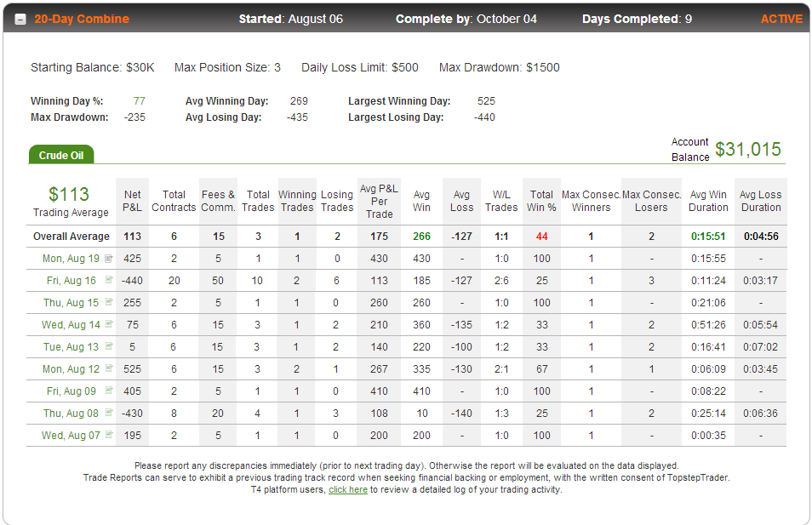
Task: Open note icon for Fri, Aug 16
Action: pos(109,280)
